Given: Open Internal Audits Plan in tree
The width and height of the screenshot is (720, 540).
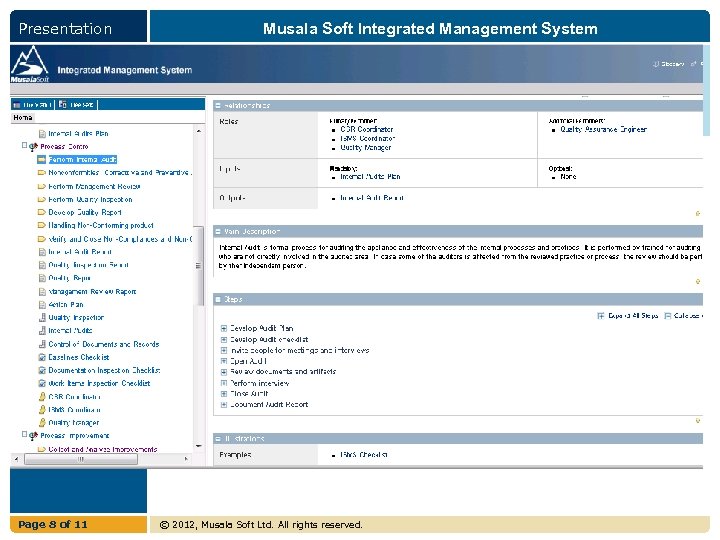Looking at the screenshot, I should 78,134.
